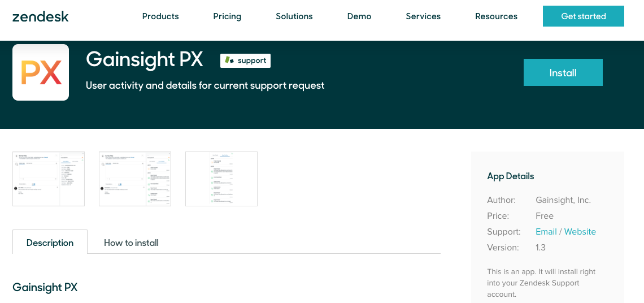This screenshot has height=303, width=644.
Task: Open the second app screenshot thumbnail
Action: coord(135,179)
